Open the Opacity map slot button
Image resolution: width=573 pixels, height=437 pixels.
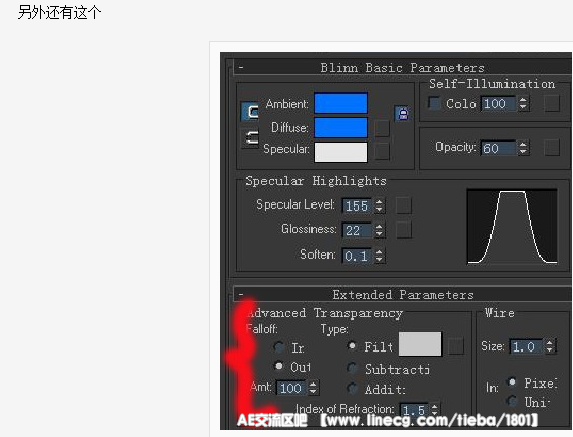552,147
